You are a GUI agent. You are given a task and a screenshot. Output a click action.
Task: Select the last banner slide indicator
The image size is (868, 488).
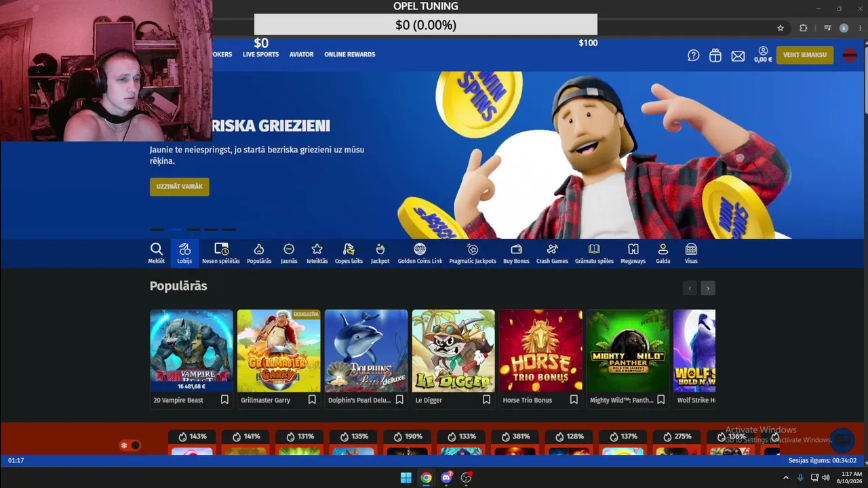click(x=230, y=230)
